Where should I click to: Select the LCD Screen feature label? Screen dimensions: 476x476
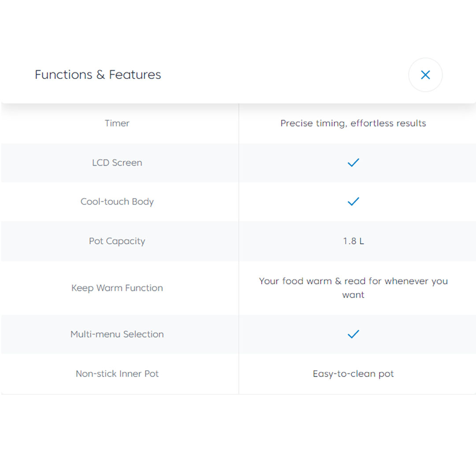(117, 163)
